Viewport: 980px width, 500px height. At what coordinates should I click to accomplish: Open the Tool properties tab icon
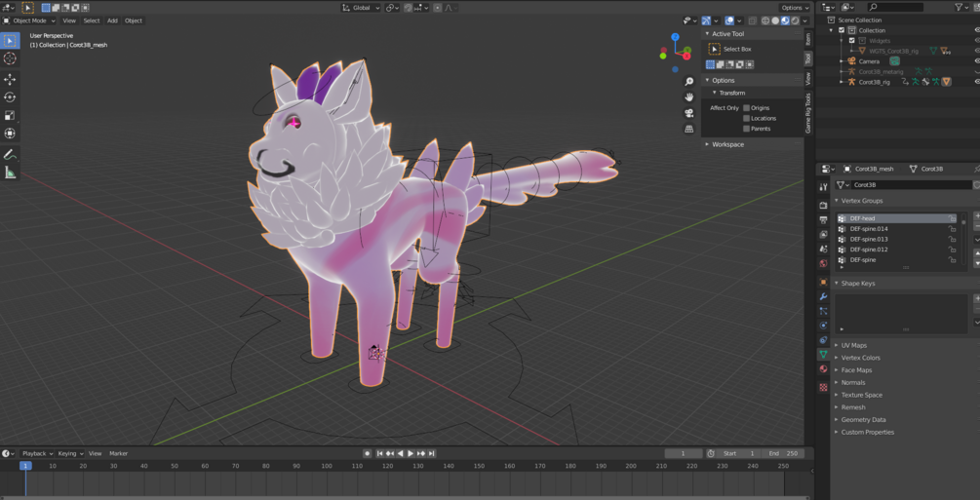[823, 187]
